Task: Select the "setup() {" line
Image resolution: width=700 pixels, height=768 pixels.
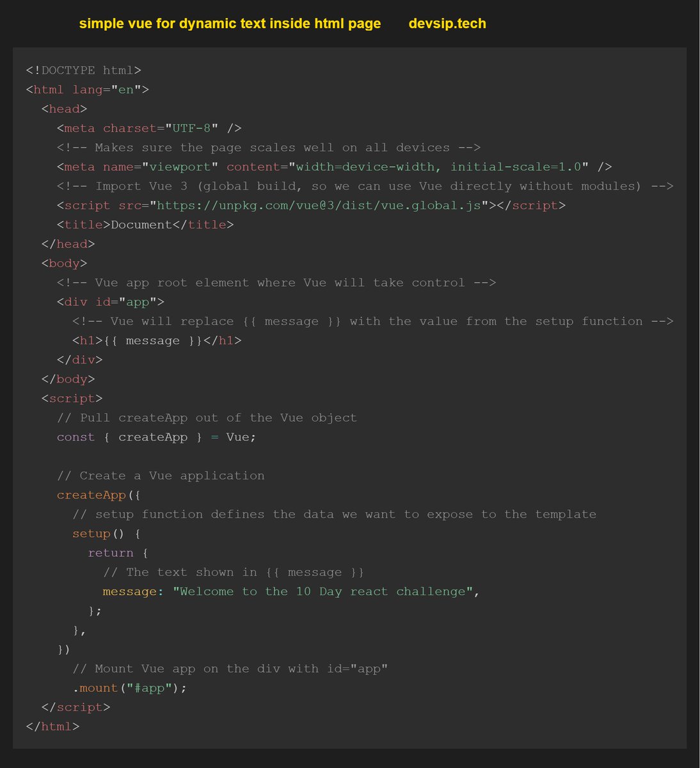Action: pos(107,533)
